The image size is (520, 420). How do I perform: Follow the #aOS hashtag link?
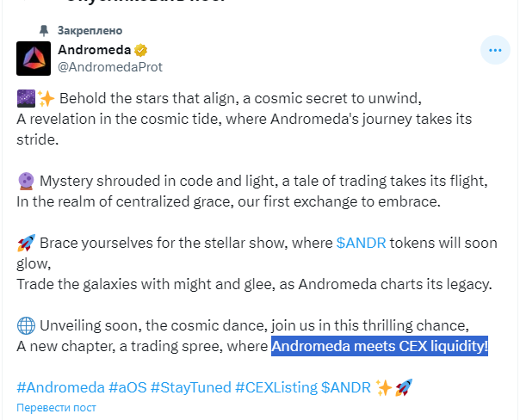tap(127, 388)
